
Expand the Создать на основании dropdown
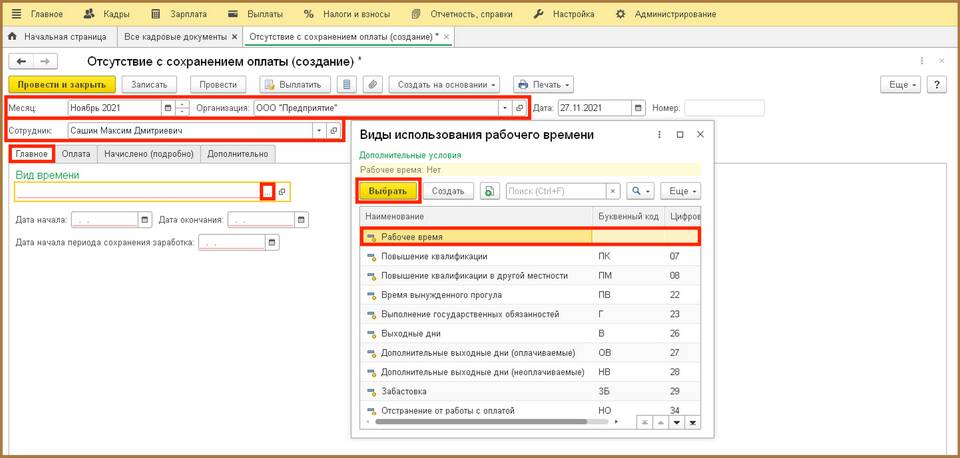coord(443,85)
